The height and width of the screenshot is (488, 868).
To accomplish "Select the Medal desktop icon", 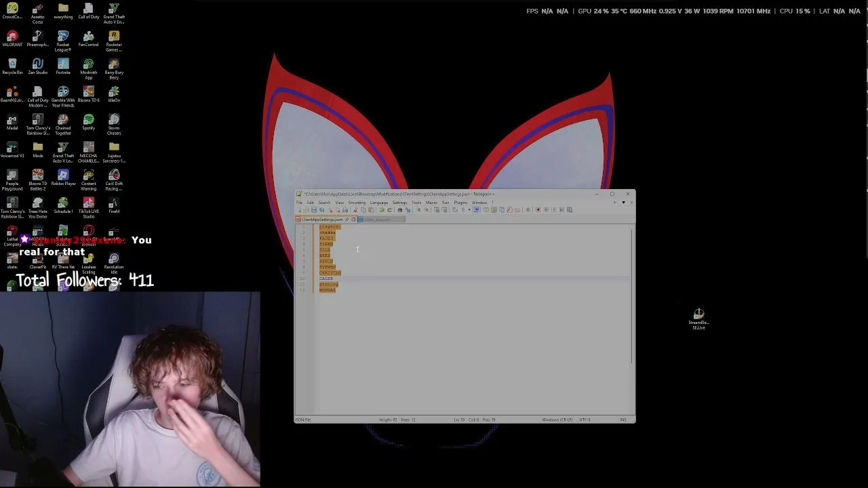I will coord(12,123).
